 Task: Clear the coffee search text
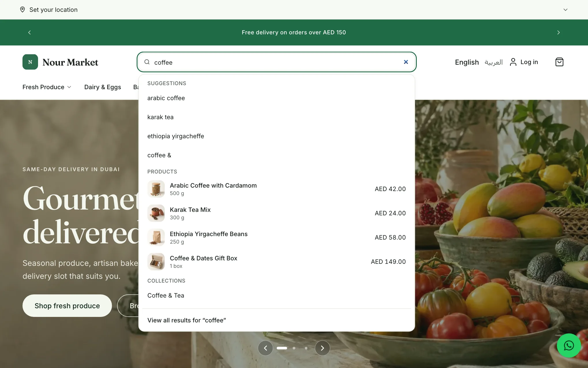click(406, 62)
